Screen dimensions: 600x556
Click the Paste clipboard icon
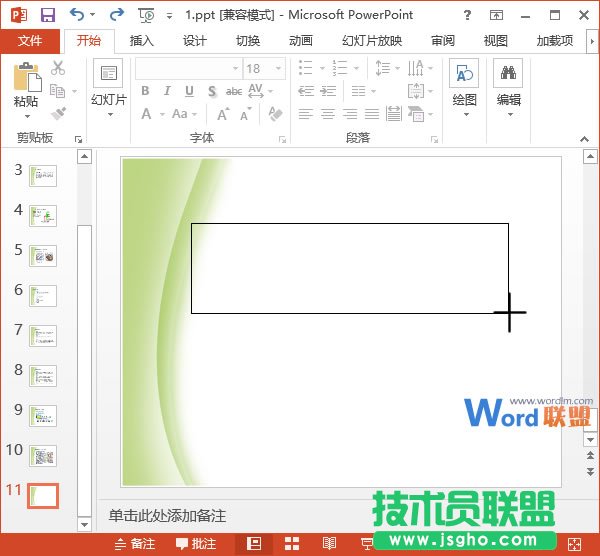27,76
